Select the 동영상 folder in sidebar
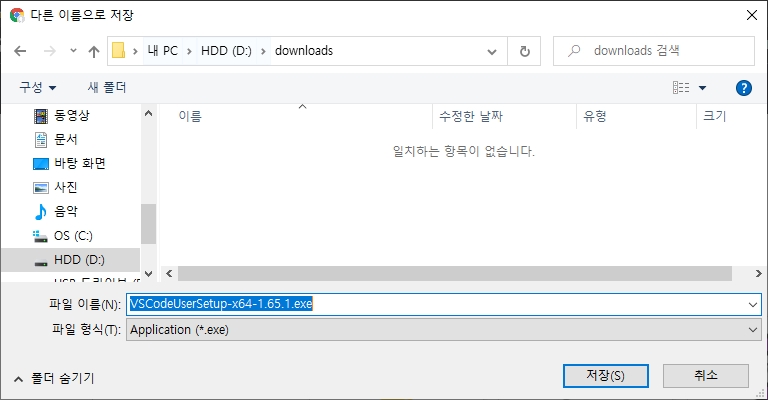The image size is (768, 400). click(x=71, y=115)
